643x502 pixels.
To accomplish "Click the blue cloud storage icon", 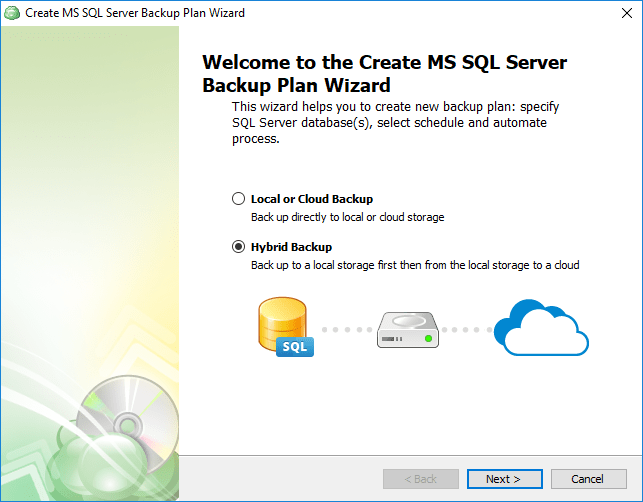I will (x=541, y=327).
